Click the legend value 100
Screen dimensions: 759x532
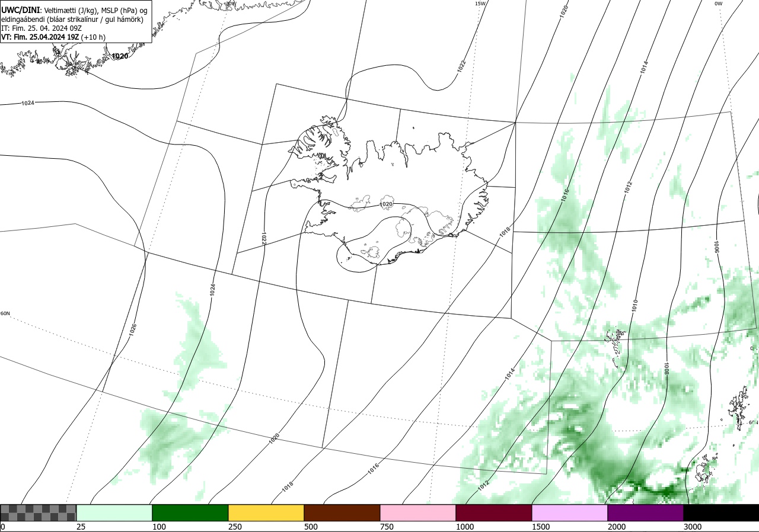(159, 527)
